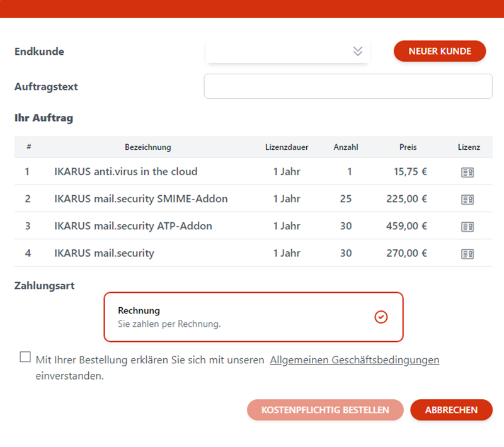Select text IKARUS anti.virus in the cloud

click(x=125, y=171)
